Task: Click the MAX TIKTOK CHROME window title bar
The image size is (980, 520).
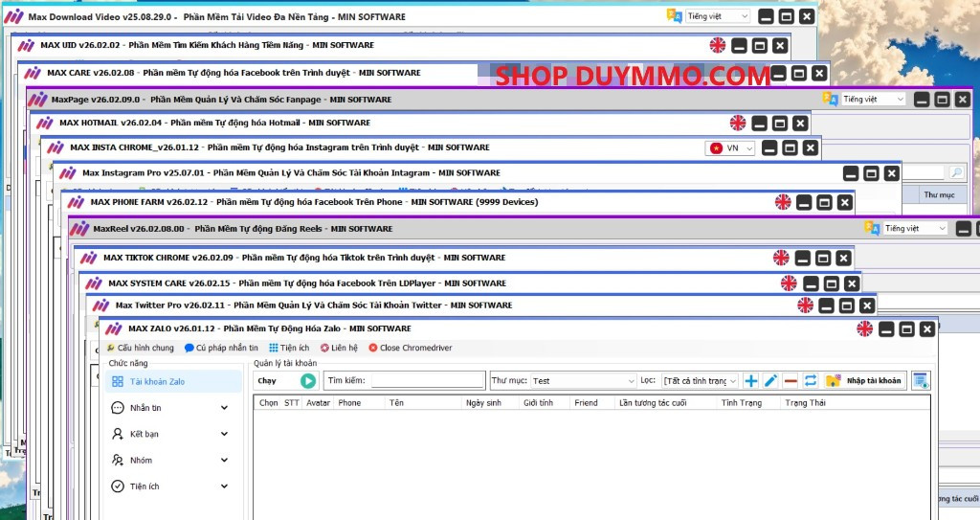Action: point(464,258)
